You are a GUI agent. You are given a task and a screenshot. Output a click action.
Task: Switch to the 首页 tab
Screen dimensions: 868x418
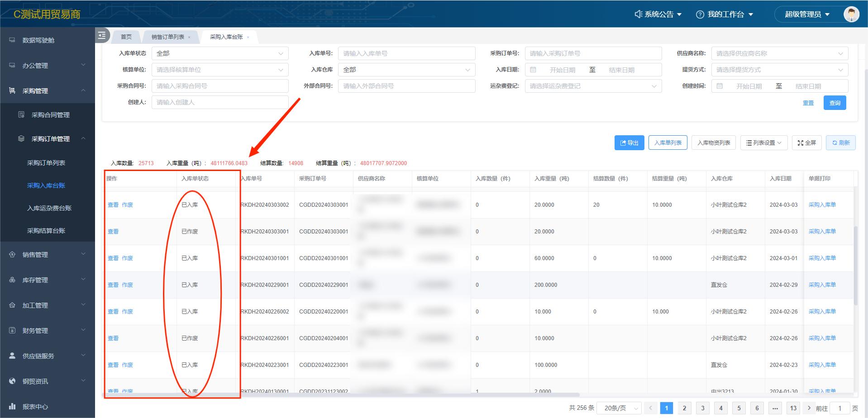coord(126,37)
